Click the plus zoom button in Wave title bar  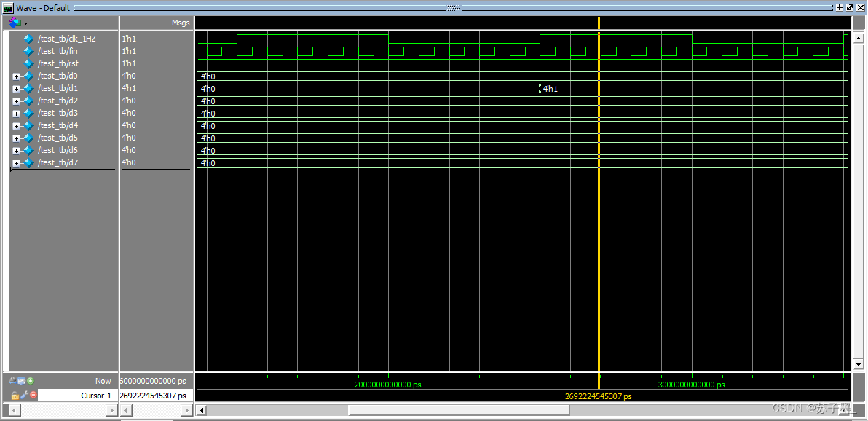(x=840, y=8)
